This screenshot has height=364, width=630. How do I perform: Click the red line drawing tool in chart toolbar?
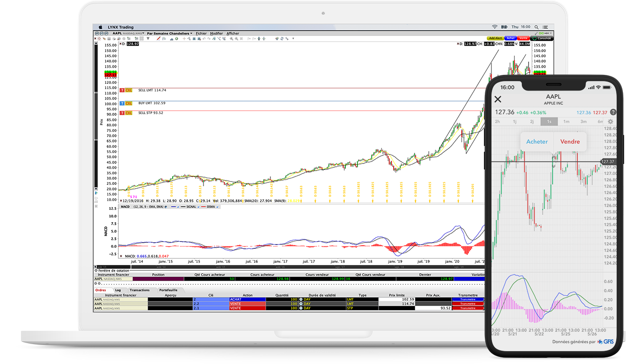coord(158,38)
